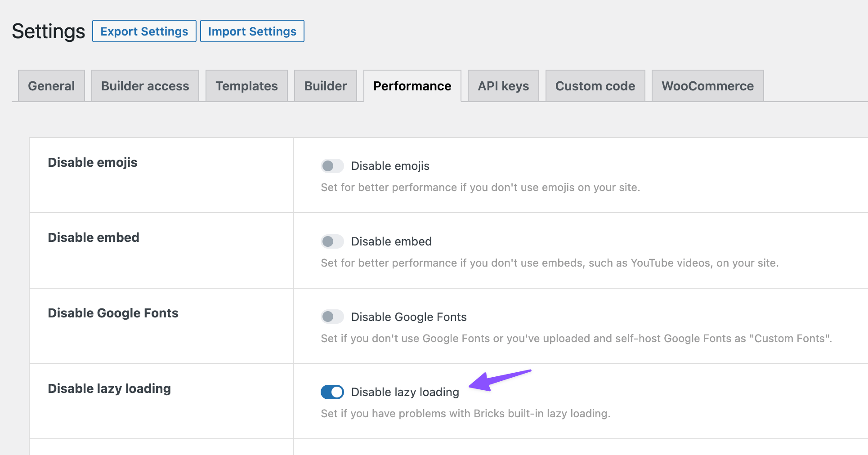Click the Import Settings button
The height and width of the screenshot is (455, 868).
click(252, 31)
